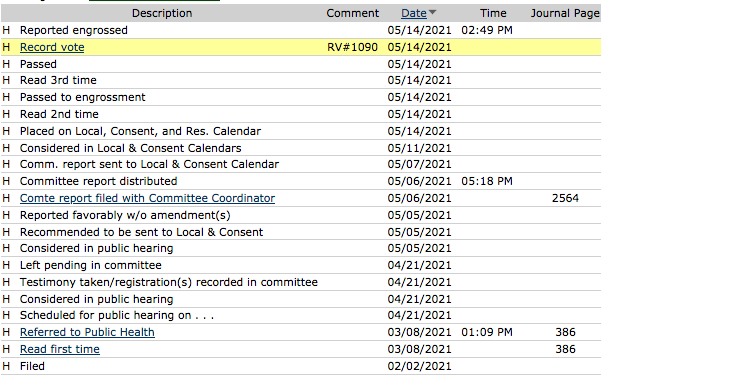The width and height of the screenshot is (742, 391).
Task: Select the Left pending in committee text
Action: click(x=91, y=266)
